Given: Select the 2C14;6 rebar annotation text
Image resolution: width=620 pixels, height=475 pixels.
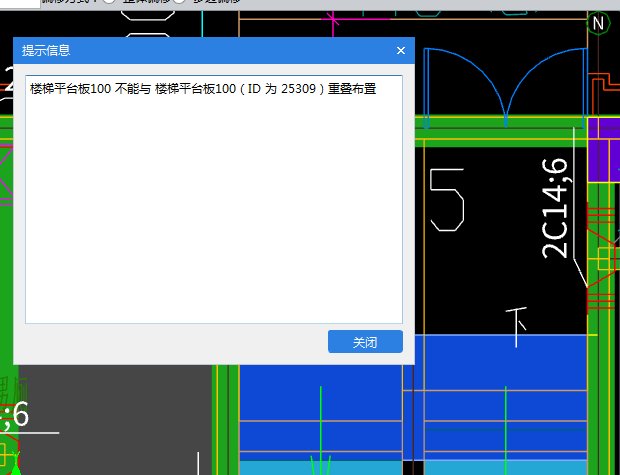Looking at the screenshot, I should pos(556,208).
